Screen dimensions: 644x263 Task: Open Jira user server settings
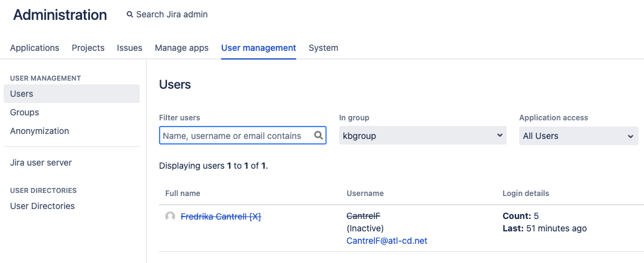point(41,163)
